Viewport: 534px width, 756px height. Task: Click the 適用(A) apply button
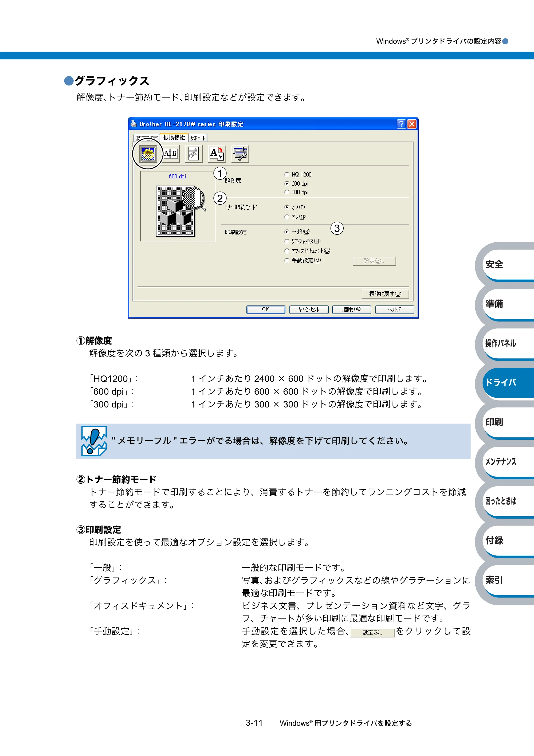pyautogui.click(x=352, y=310)
